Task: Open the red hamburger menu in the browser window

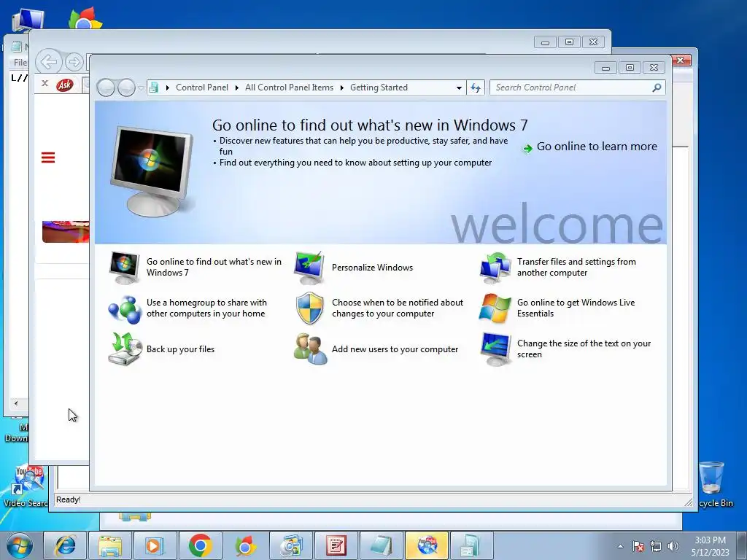Action: 48,157
